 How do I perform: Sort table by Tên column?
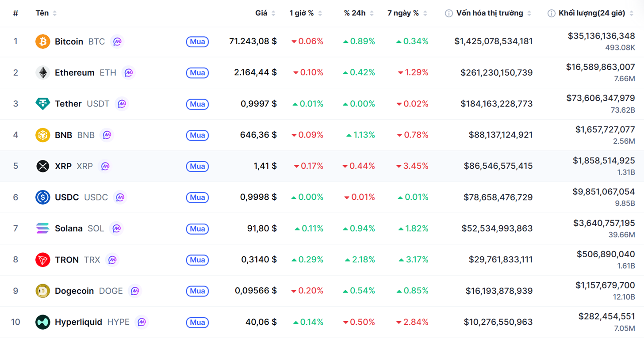(x=46, y=13)
